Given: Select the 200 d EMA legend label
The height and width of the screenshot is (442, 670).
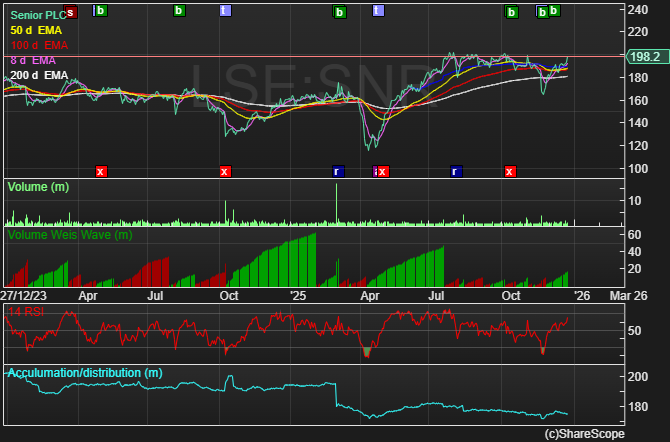Looking at the screenshot, I should pyautogui.click(x=40, y=75).
